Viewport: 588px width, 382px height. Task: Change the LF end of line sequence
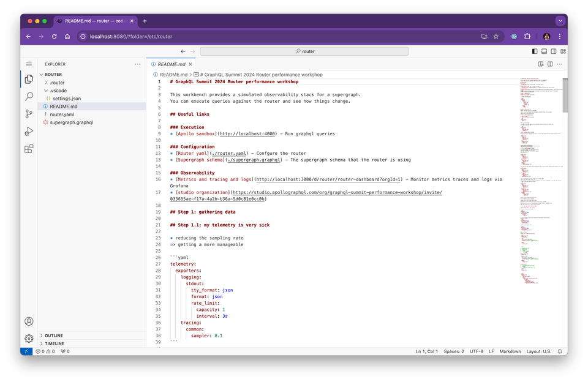point(491,351)
